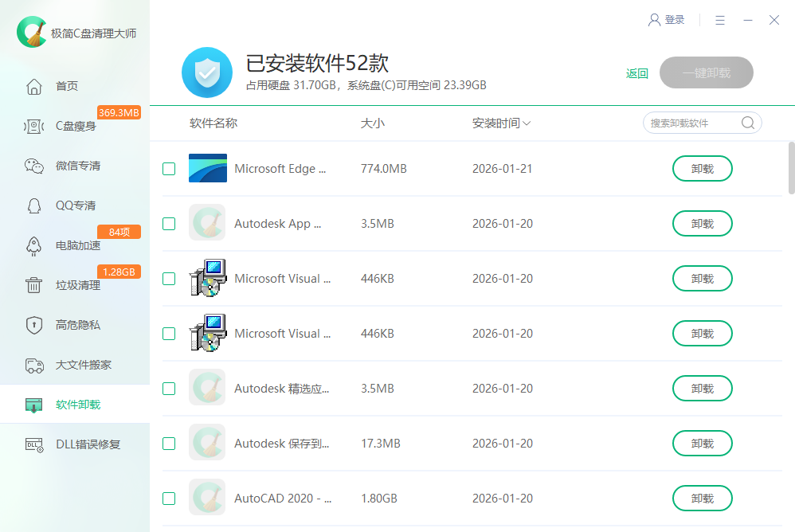The height and width of the screenshot is (532, 795).
Task: Open 大文件搬家 file-moving truck icon
Action: [x=33, y=364]
